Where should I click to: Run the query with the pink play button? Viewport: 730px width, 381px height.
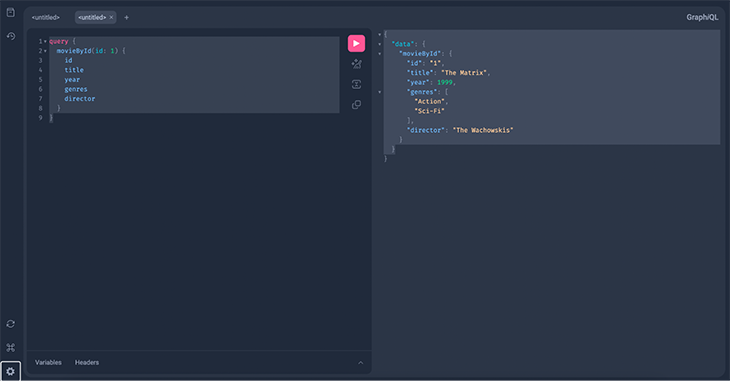tap(356, 43)
